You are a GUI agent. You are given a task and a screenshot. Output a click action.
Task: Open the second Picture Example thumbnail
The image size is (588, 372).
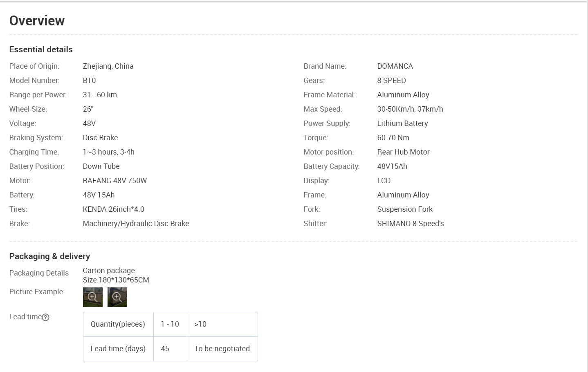(117, 297)
